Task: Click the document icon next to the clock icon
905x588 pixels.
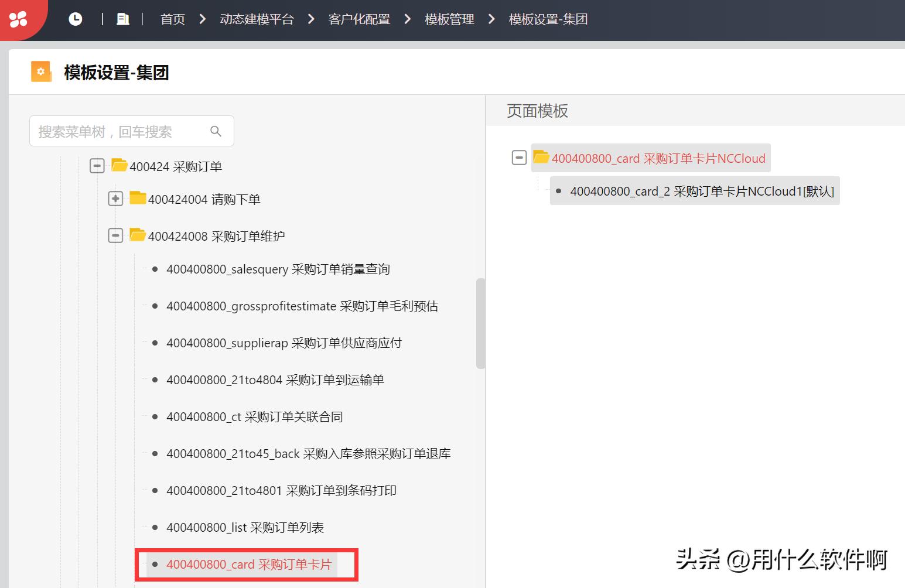Action: click(122, 18)
